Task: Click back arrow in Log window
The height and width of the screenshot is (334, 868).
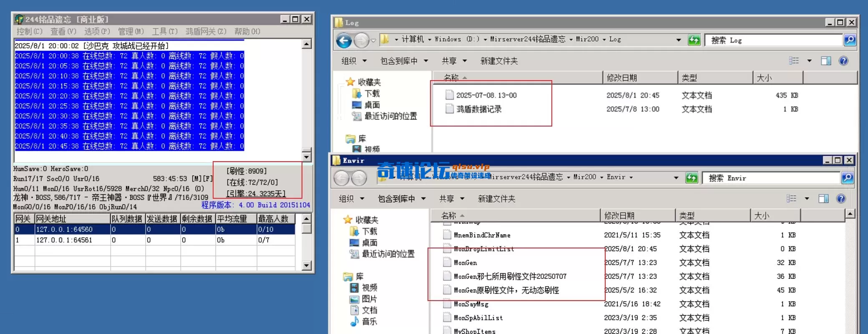Action: [344, 40]
